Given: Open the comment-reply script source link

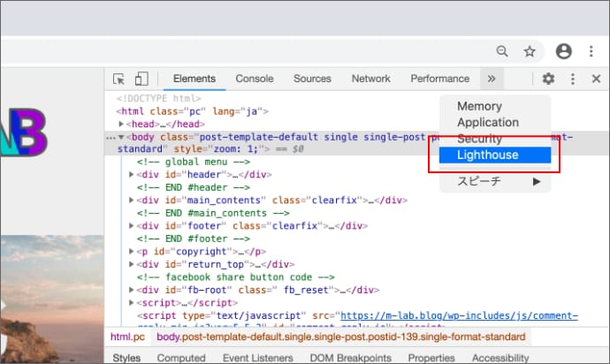Looking at the screenshot, I should [x=459, y=315].
